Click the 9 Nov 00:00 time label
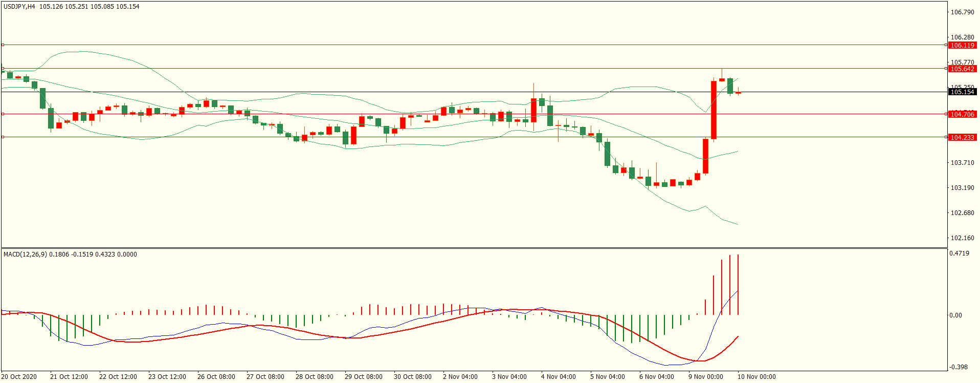980x383 pixels. click(706, 376)
